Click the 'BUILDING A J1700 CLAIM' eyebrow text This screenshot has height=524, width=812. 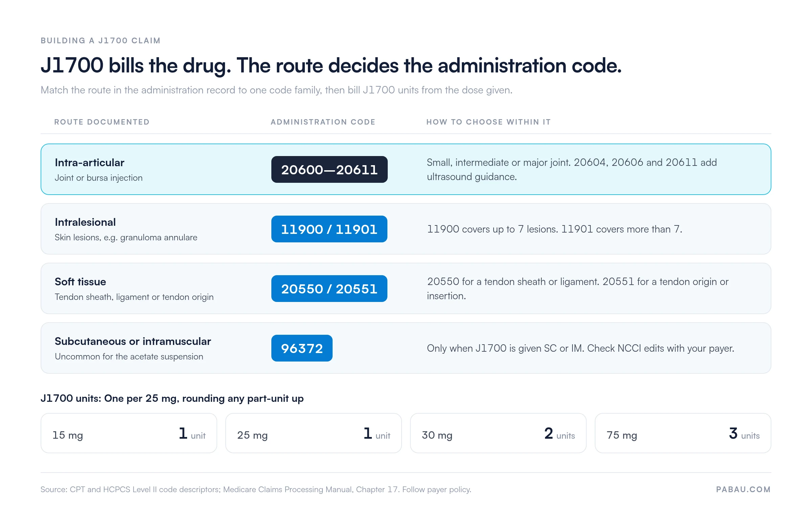(100, 41)
